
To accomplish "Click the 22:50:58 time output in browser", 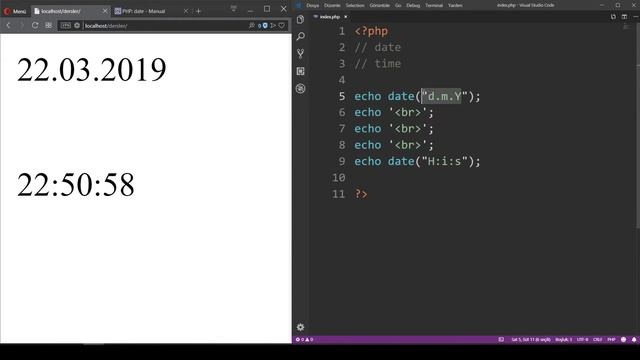I will click(x=76, y=184).
